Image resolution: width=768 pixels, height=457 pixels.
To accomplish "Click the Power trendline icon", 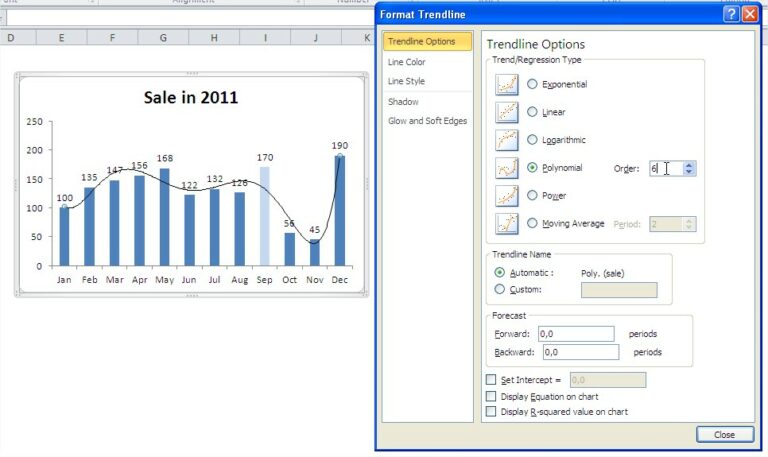I will [x=507, y=196].
